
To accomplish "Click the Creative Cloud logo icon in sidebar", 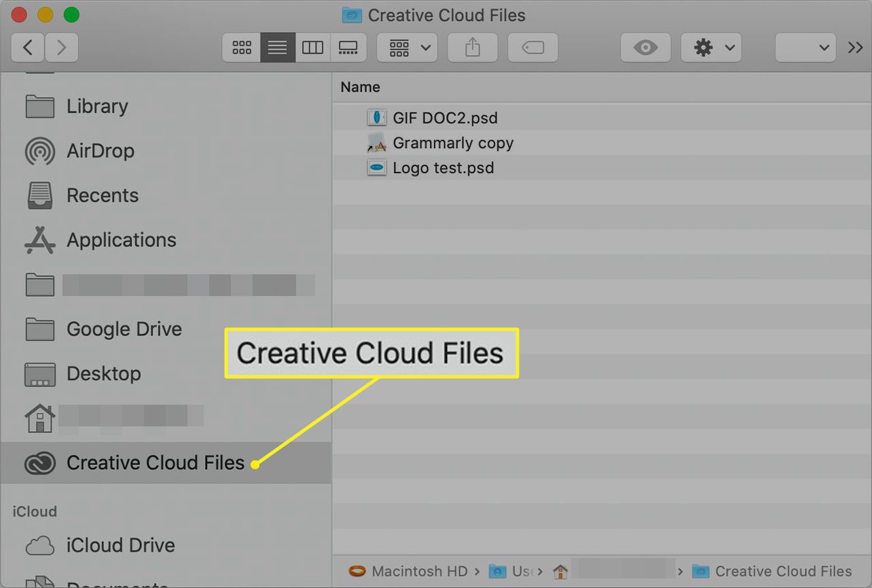I will point(39,463).
